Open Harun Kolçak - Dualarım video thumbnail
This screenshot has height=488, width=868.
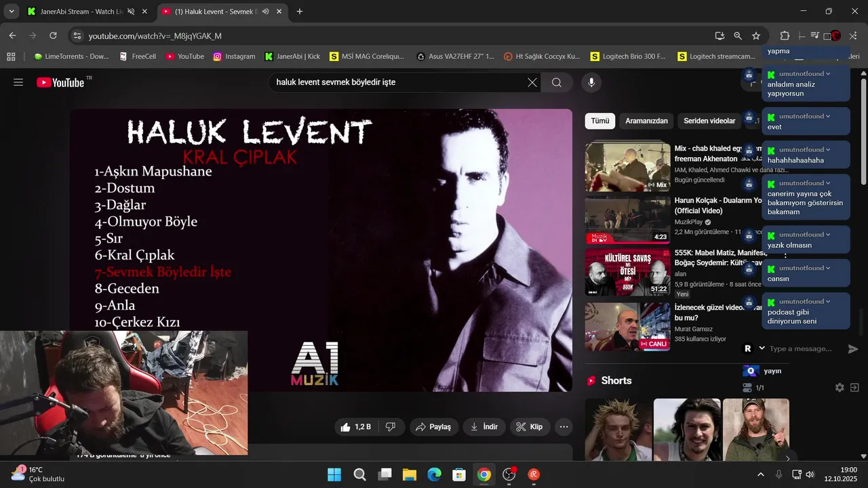pos(627,220)
